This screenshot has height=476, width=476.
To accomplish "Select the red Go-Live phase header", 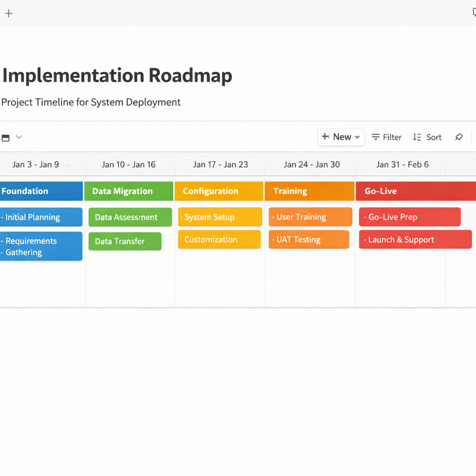I will tap(415, 191).
